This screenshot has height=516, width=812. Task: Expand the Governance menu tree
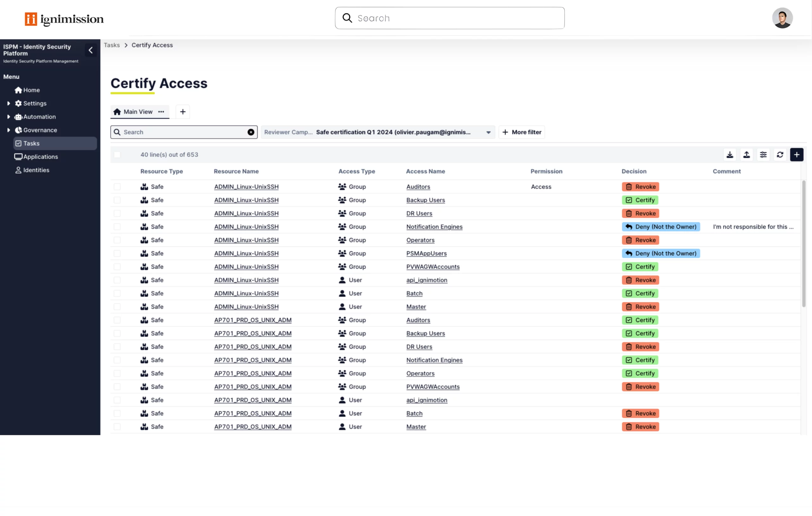point(9,130)
